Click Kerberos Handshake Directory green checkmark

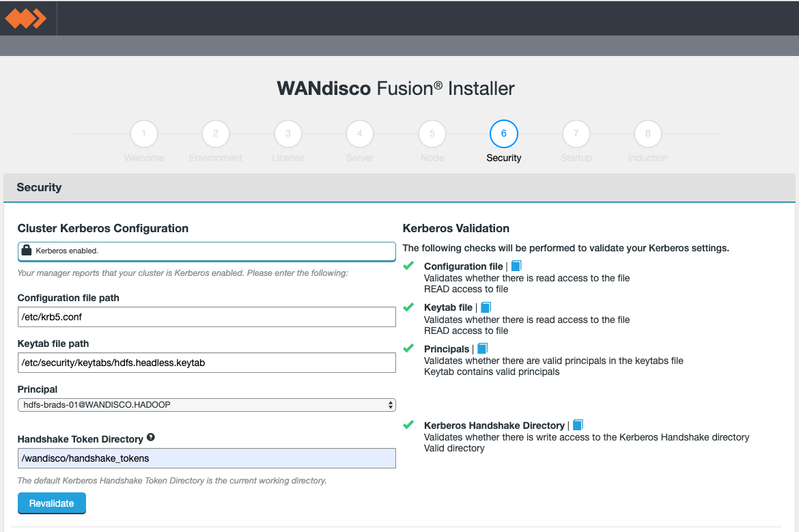[x=408, y=425]
